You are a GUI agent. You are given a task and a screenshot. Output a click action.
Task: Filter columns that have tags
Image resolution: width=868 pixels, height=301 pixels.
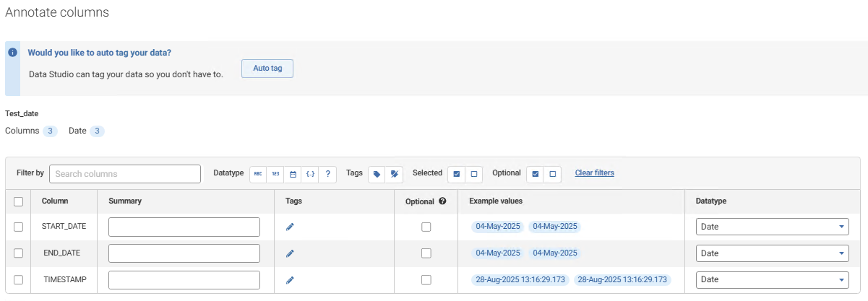(x=377, y=174)
